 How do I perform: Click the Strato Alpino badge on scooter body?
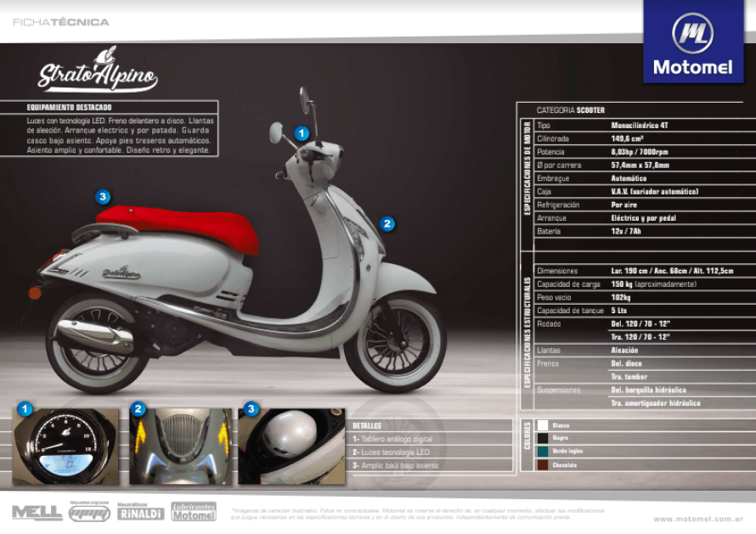coord(121,273)
